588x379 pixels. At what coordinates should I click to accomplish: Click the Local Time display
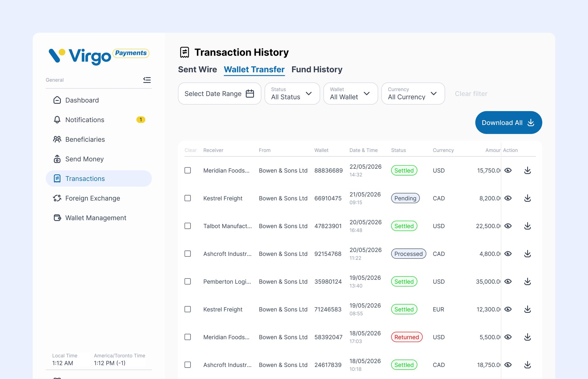coord(65,359)
